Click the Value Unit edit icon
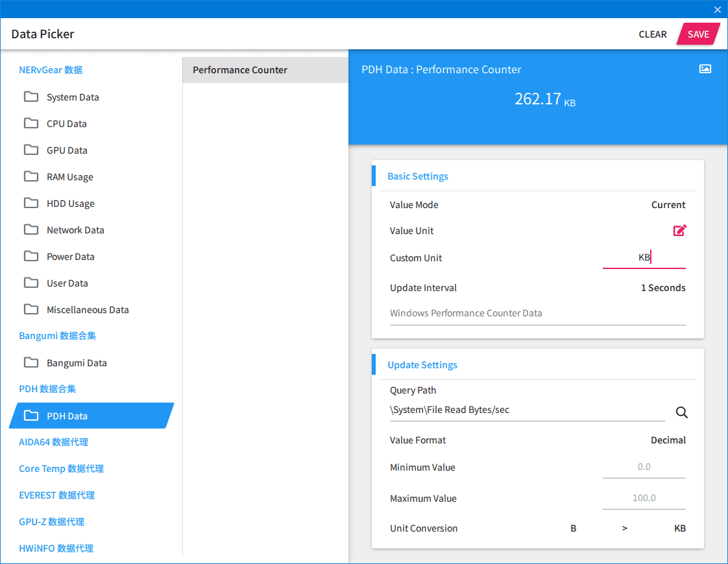The height and width of the screenshot is (564, 728). pos(680,231)
